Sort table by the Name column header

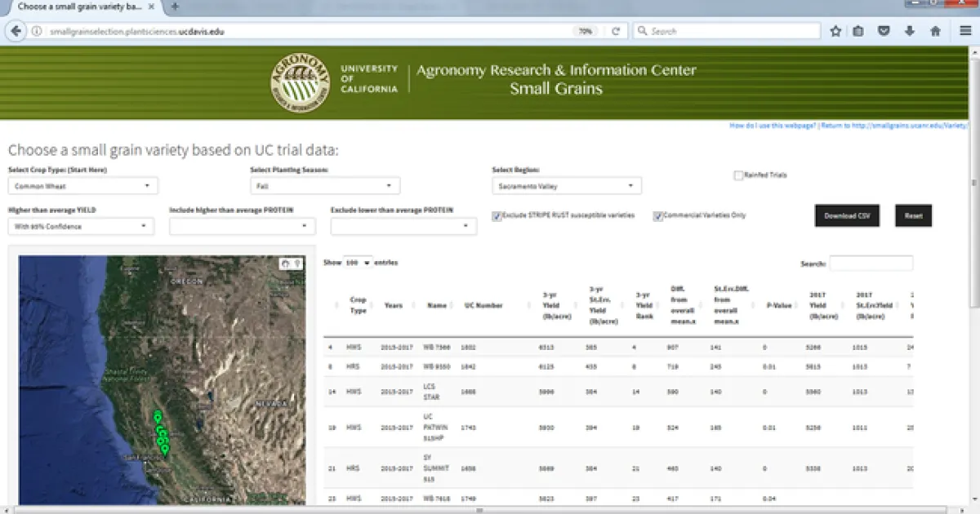pos(437,305)
